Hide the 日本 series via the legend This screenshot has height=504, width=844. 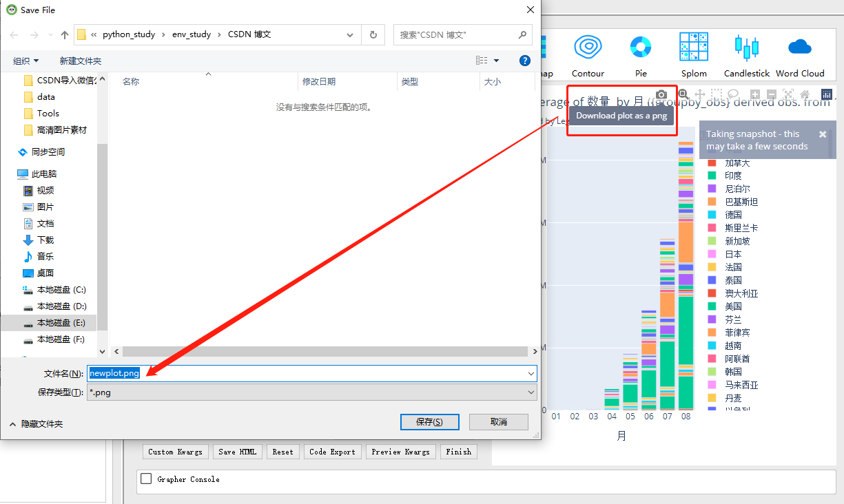(732, 254)
